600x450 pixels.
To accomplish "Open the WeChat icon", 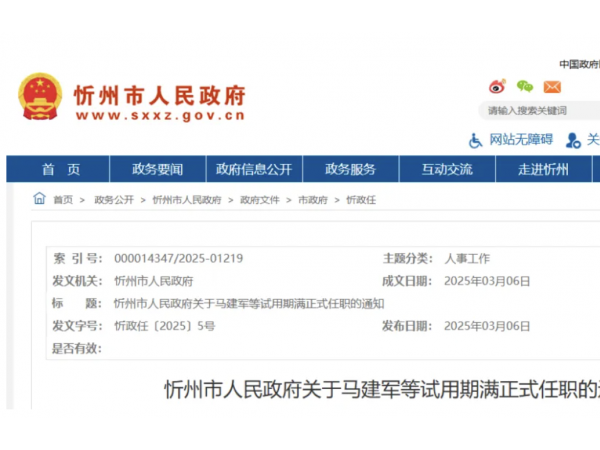I will tap(525, 87).
